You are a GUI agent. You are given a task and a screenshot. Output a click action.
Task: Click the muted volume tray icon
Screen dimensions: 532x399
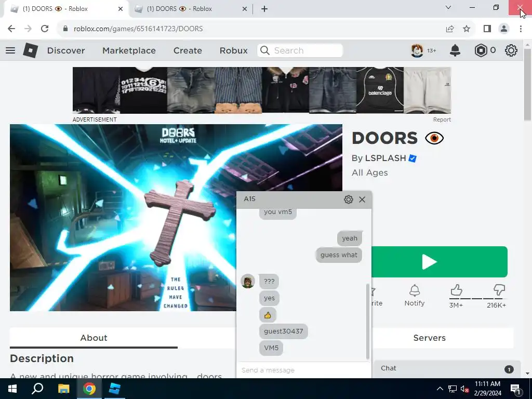pos(464,389)
